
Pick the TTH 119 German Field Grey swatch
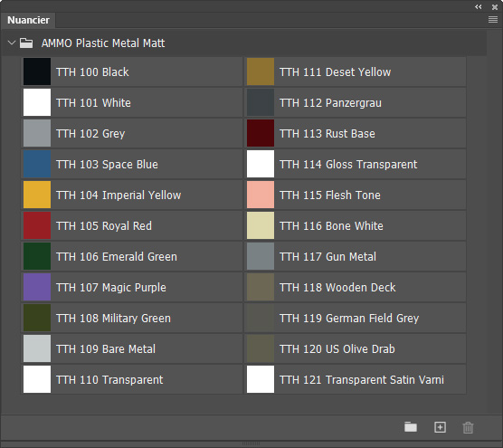261,318
